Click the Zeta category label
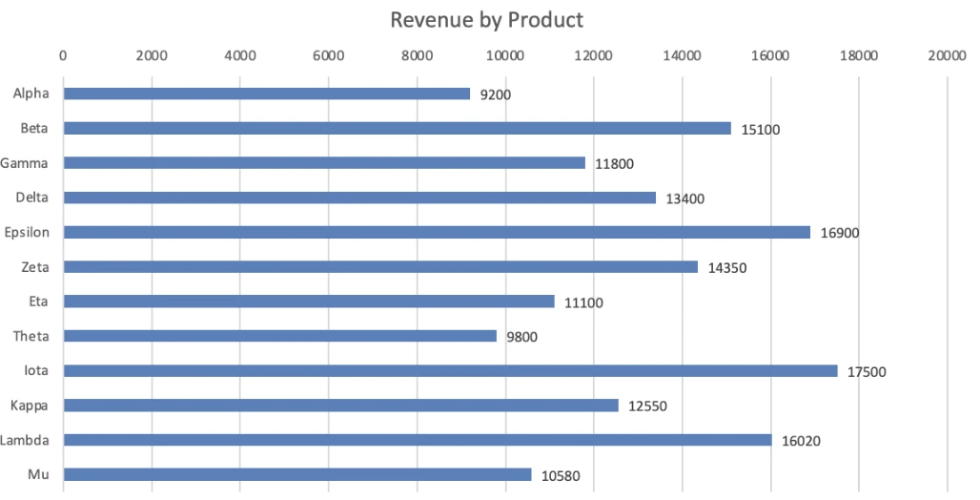Viewport: 980px width, 500px height. [x=35, y=267]
